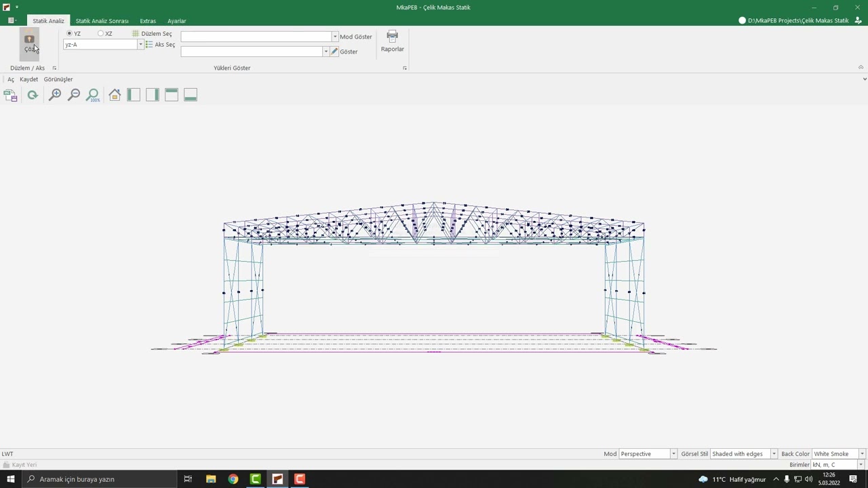
Task: Switch to top view icon
Action: coord(172,95)
